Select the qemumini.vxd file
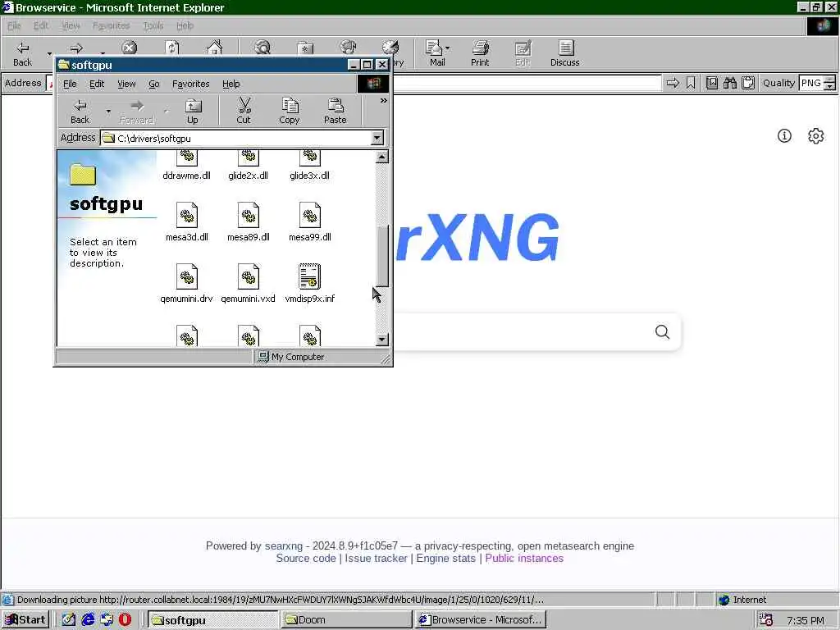Image resolution: width=840 pixels, height=630 pixels. pos(248,283)
